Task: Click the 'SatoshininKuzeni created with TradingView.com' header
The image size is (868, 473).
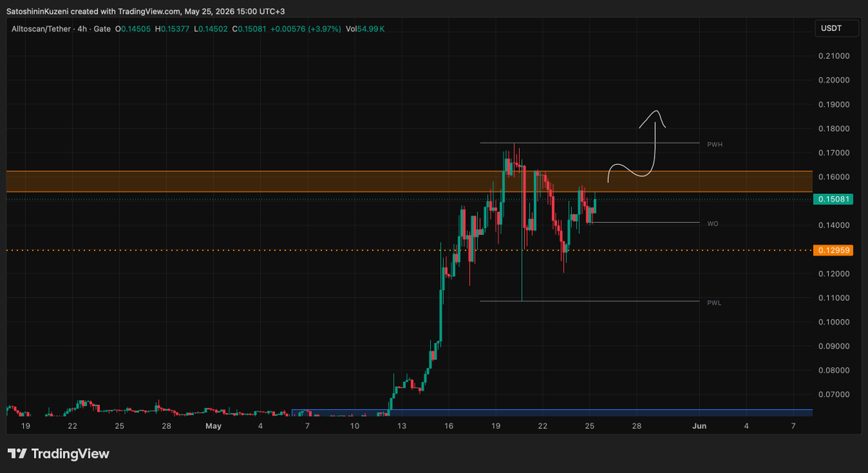Action: (x=93, y=11)
